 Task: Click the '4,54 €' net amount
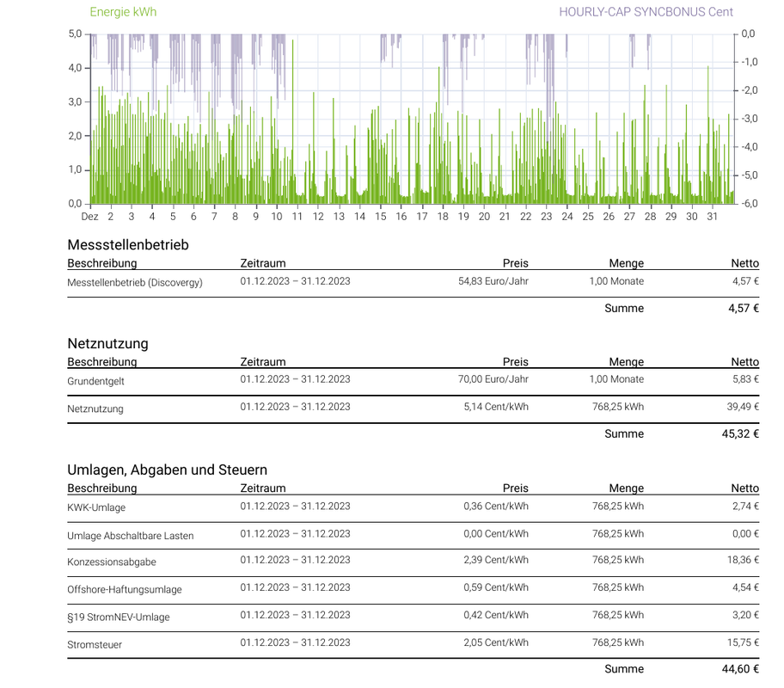coord(745,587)
